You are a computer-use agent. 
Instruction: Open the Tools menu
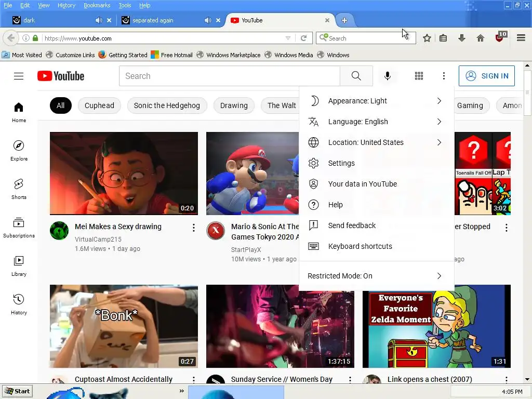pyautogui.click(x=125, y=5)
